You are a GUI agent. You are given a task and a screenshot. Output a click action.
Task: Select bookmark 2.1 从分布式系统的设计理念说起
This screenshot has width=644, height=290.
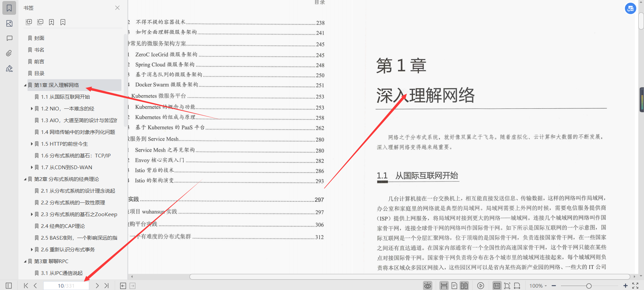(78, 191)
